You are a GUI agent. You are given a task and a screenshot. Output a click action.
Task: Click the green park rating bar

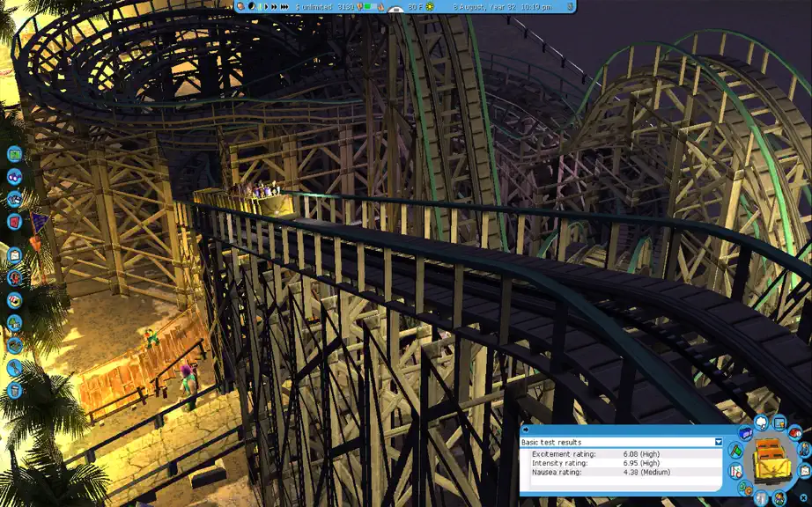(370, 7)
